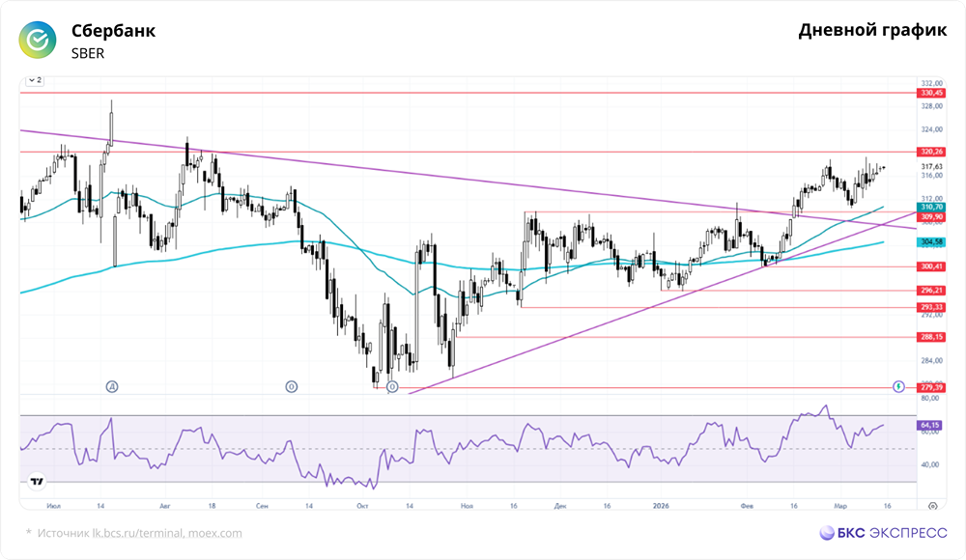Click the 330,45 resistance price label
The height and width of the screenshot is (560, 966).
(x=931, y=93)
